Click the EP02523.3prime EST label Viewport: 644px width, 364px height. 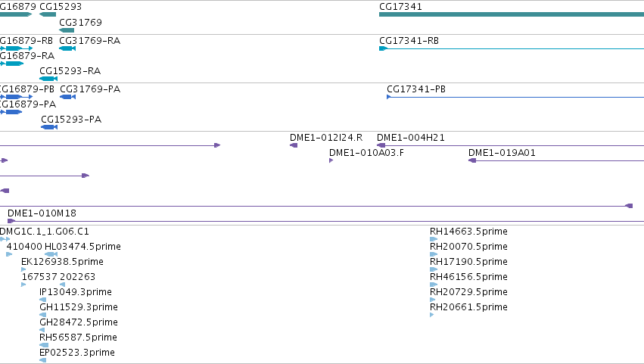77,353
